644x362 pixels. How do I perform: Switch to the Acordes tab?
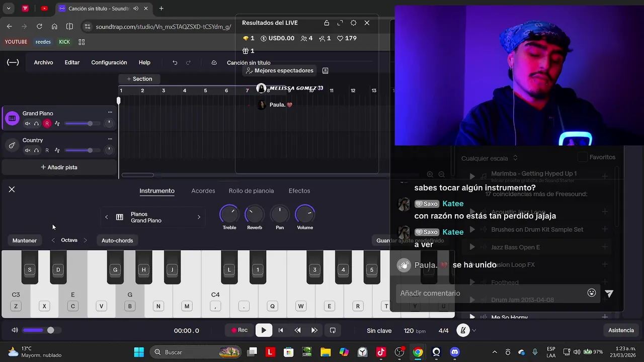tap(203, 191)
